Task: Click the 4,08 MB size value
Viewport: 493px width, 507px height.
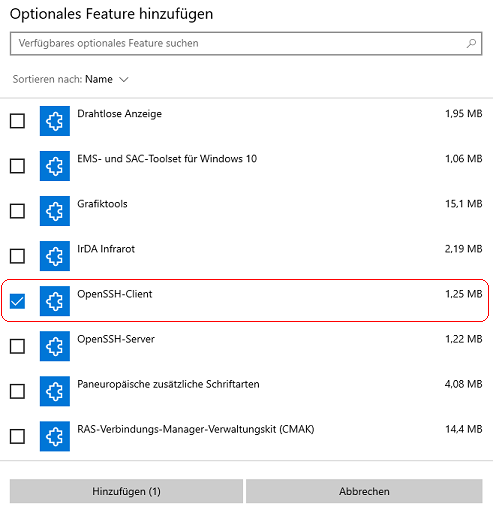Action: click(x=464, y=384)
